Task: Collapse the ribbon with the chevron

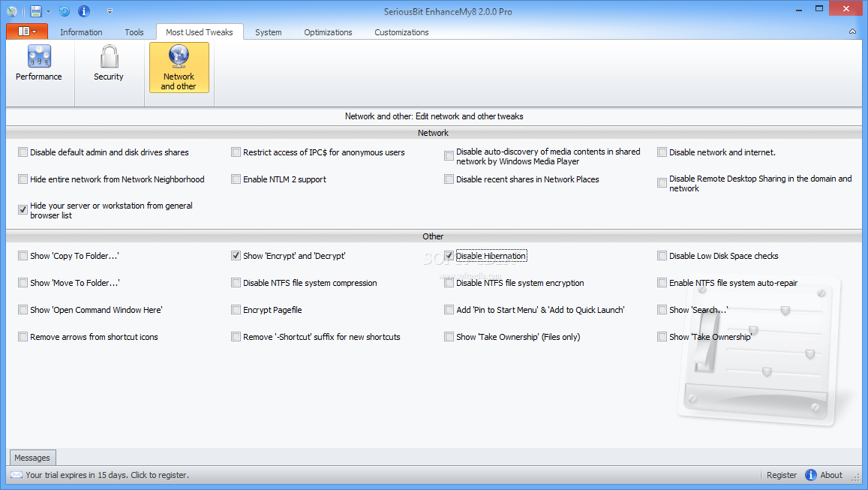Action: tap(852, 32)
